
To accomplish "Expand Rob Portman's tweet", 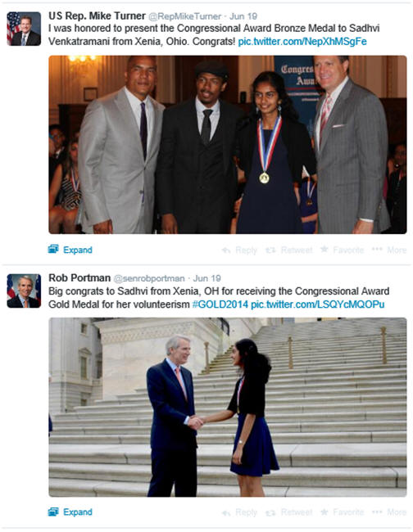I will click(x=70, y=512).
